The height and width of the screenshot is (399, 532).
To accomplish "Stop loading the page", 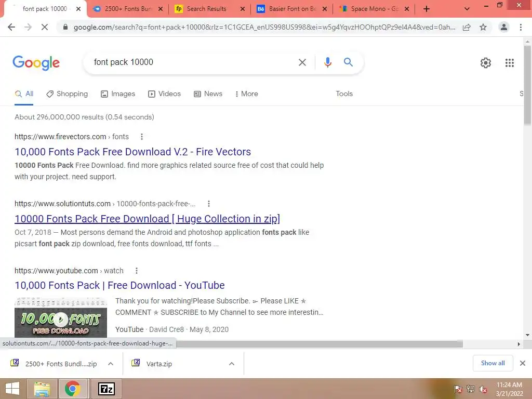I will click(x=45, y=27).
